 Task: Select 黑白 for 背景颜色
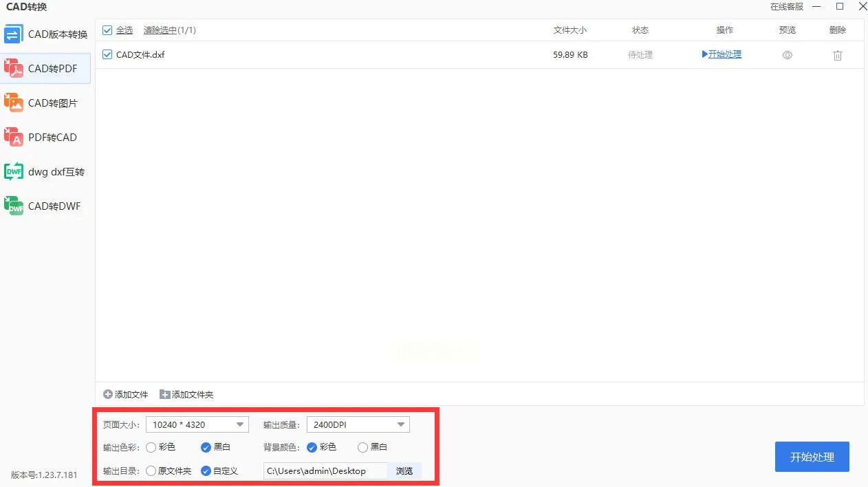[x=362, y=448]
